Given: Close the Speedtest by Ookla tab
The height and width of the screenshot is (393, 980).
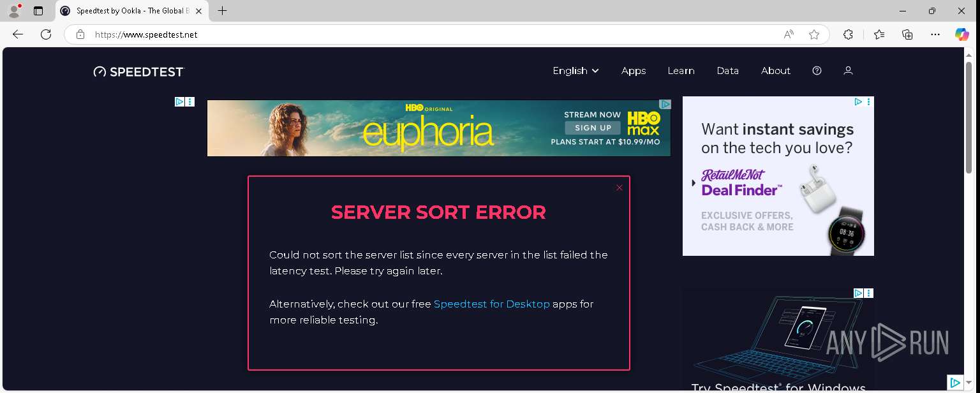Looking at the screenshot, I should tap(197, 11).
